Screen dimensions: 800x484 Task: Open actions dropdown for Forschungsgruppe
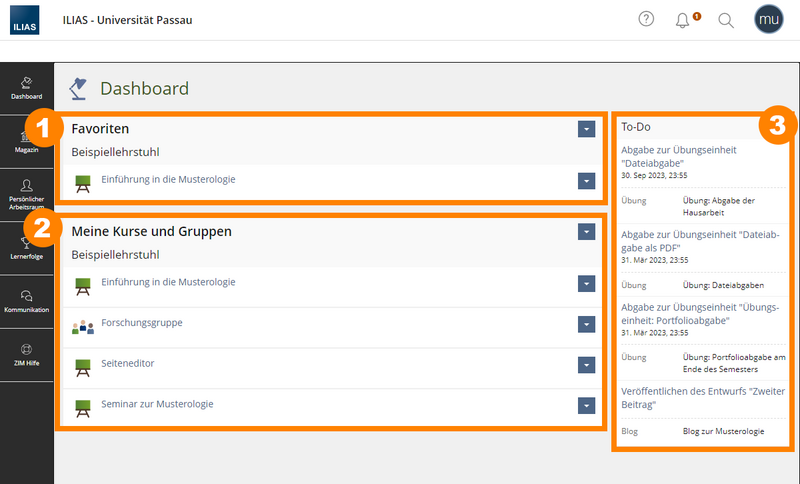click(x=586, y=324)
